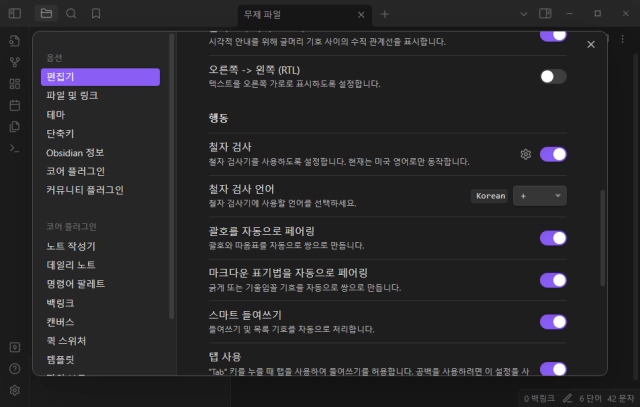The width and height of the screenshot is (640, 407).
Task: Toggle 스마트 들여쓰기 switch
Action: (553, 322)
